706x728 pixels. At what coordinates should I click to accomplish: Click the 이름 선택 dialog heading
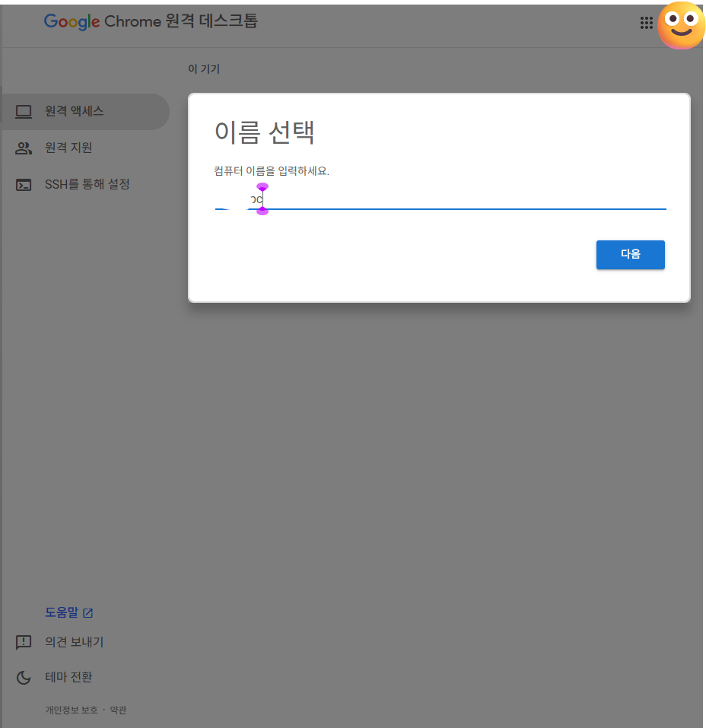pyautogui.click(x=264, y=132)
